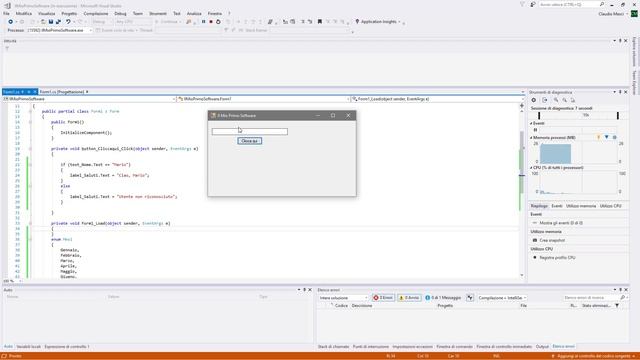640x360 pixels.
Task: Click the find in files icon in toolbar
Action: [189, 22]
